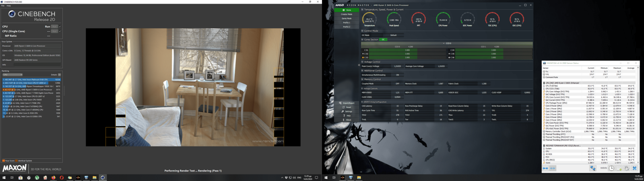Select the Intel Xeon Platinum 8168 ranking row
644x181 pixels.
(x=31, y=80)
